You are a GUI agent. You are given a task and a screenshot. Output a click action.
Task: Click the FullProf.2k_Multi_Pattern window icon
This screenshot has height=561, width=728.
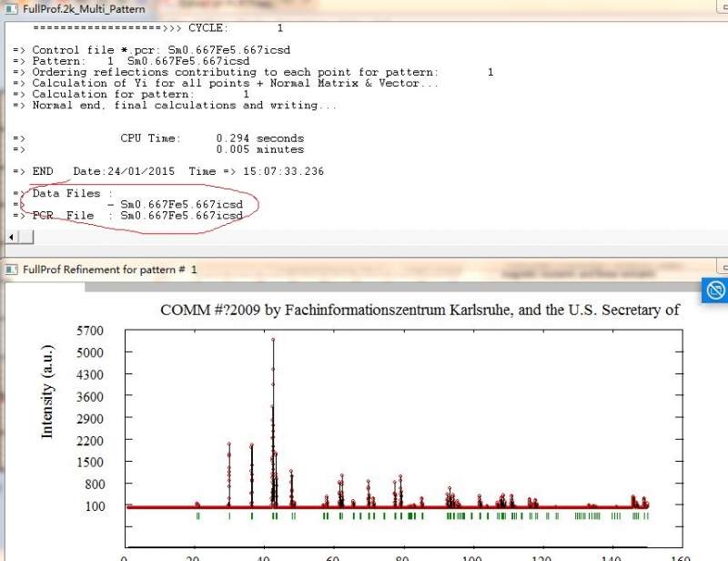tap(10, 8)
